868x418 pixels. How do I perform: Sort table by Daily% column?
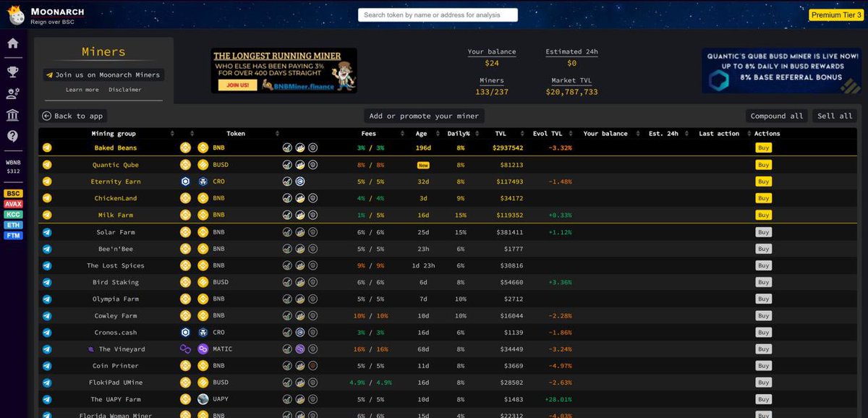pyautogui.click(x=459, y=134)
